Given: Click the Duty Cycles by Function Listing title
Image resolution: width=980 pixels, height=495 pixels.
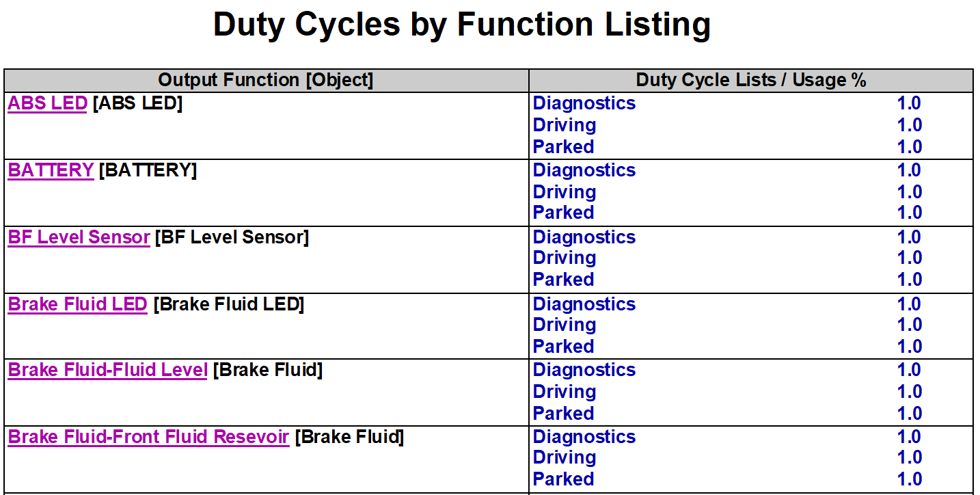Looking at the screenshot, I should tap(462, 25).
